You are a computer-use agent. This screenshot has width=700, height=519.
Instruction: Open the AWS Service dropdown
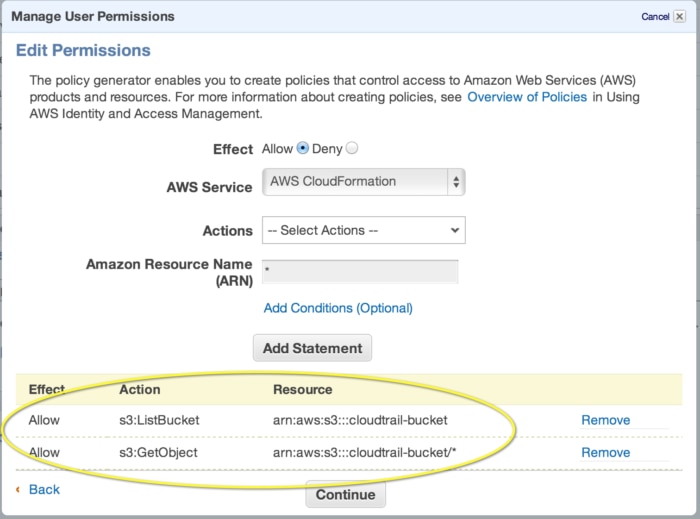[363, 182]
